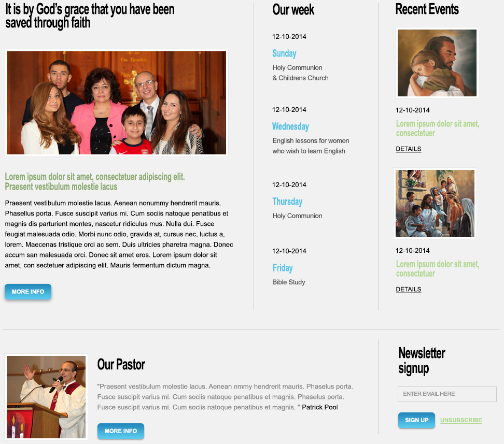The width and height of the screenshot is (504, 444).
Task: Focus the ENTER EMAIL HERE field
Action: (447, 394)
